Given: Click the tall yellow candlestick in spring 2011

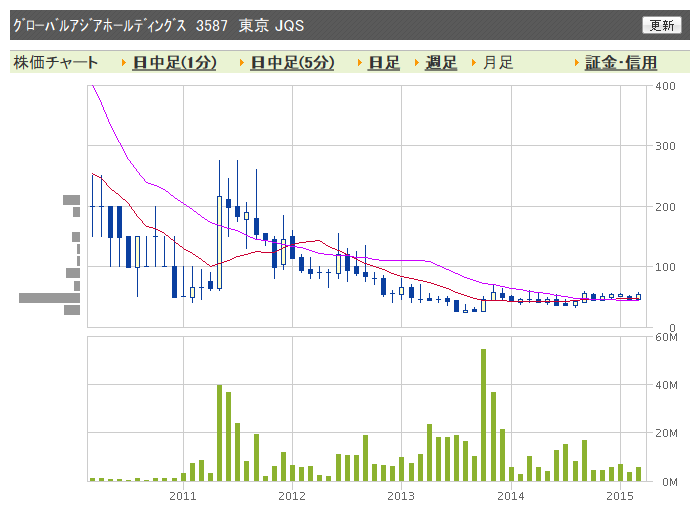Looking at the screenshot, I should 220,242.
